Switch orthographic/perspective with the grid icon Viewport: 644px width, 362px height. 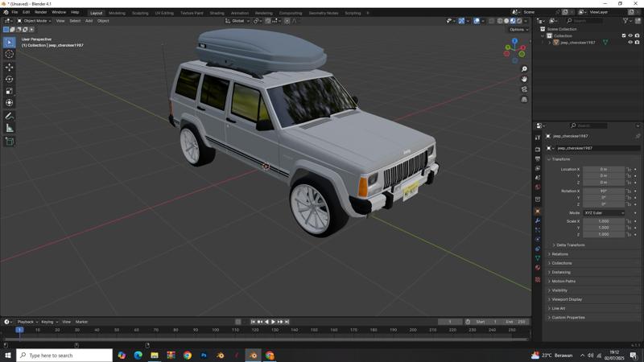[x=524, y=99]
